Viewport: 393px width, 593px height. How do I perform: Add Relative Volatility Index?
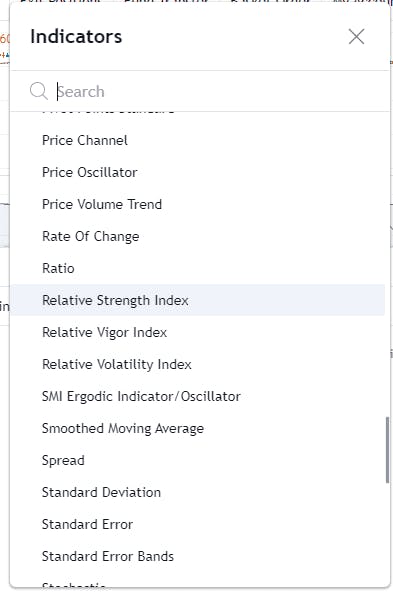pos(198,364)
